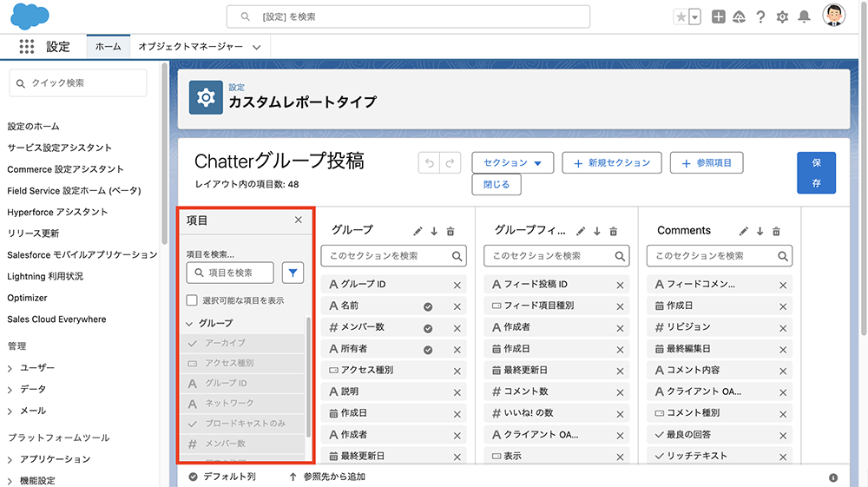Open サービス設定アシスタント in sidebar
Image resolution: width=868 pixels, height=487 pixels.
click(x=59, y=148)
